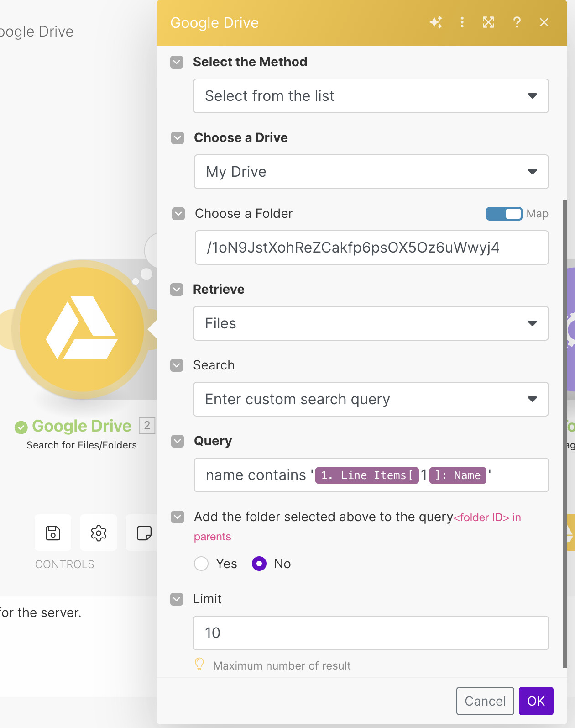Open the Choose a Drive dropdown
The image size is (575, 728).
click(x=371, y=172)
